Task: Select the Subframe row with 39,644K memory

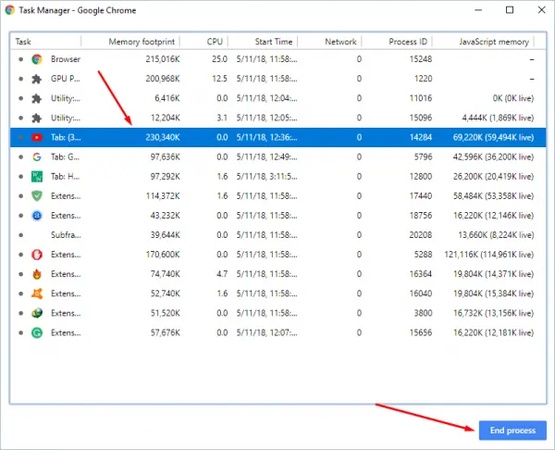Action: [278, 235]
